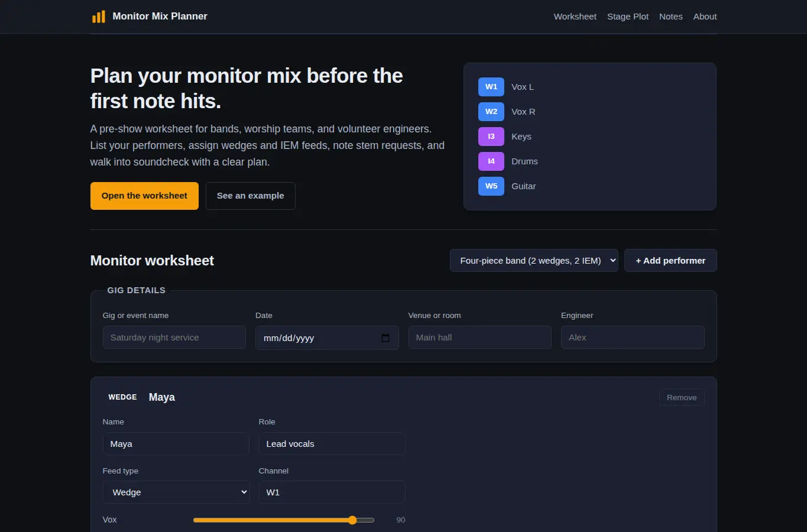Click the Drums label text
The image size is (807, 532).
pyautogui.click(x=524, y=161)
